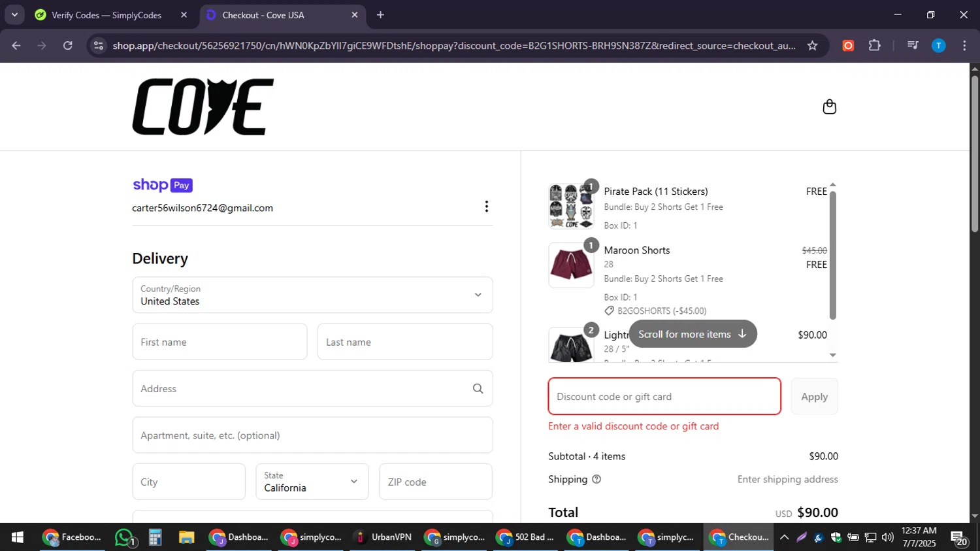
Task: Bookmark this page with the star icon
Action: 812,45
